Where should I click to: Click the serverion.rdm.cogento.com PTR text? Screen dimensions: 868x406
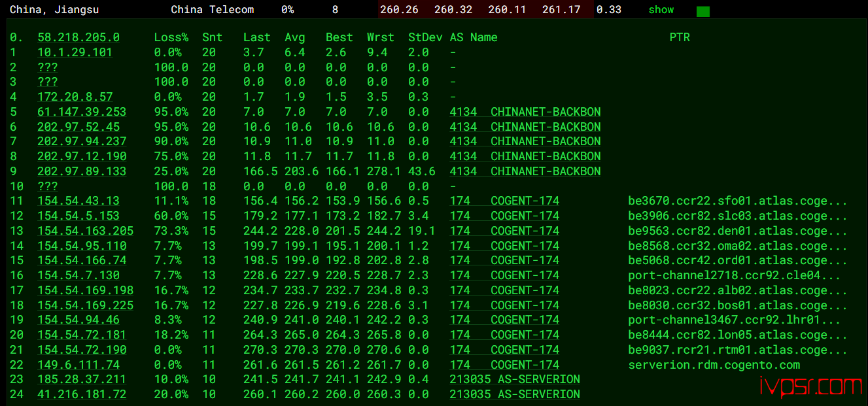[714, 365]
